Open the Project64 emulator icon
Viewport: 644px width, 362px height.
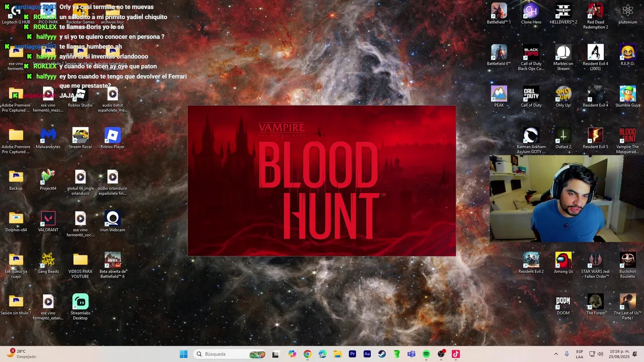click(48, 180)
